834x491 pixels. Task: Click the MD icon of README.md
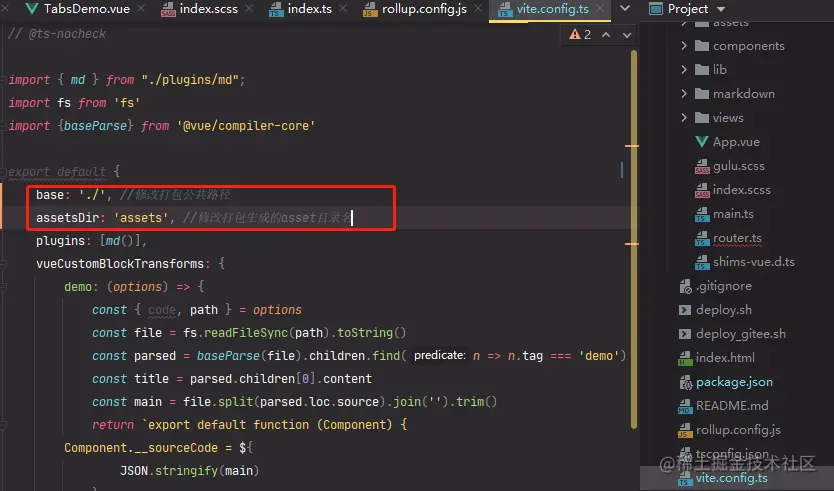[685, 406]
